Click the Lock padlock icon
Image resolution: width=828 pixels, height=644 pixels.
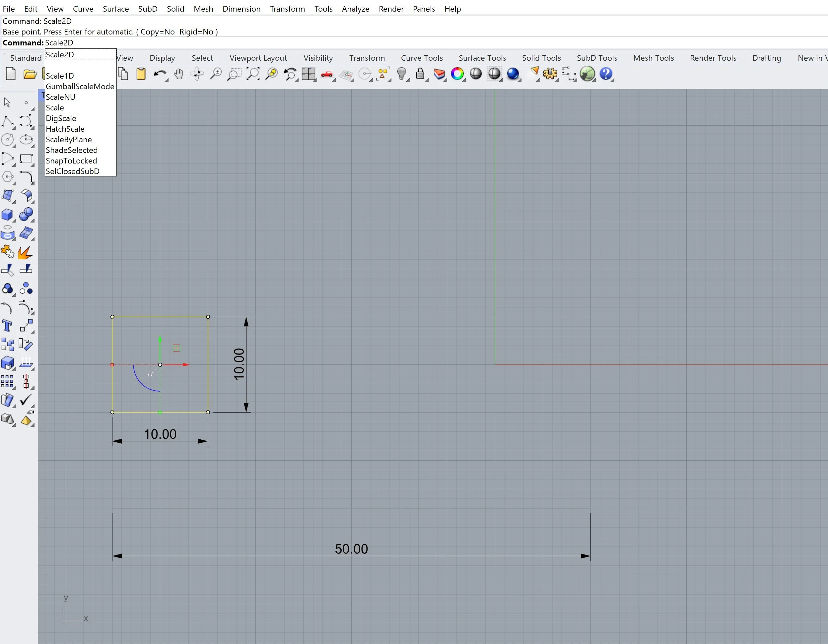420,74
